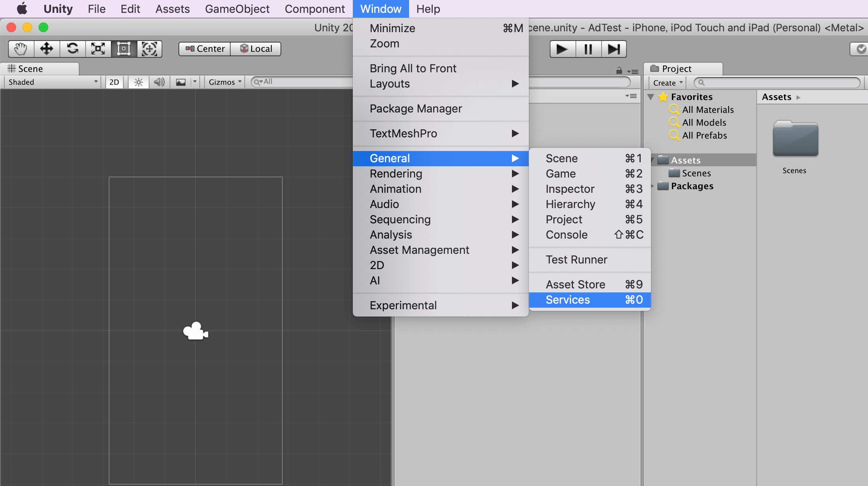Toggle Local handle rotation button
Image resolution: width=868 pixels, height=486 pixels.
(256, 49)
